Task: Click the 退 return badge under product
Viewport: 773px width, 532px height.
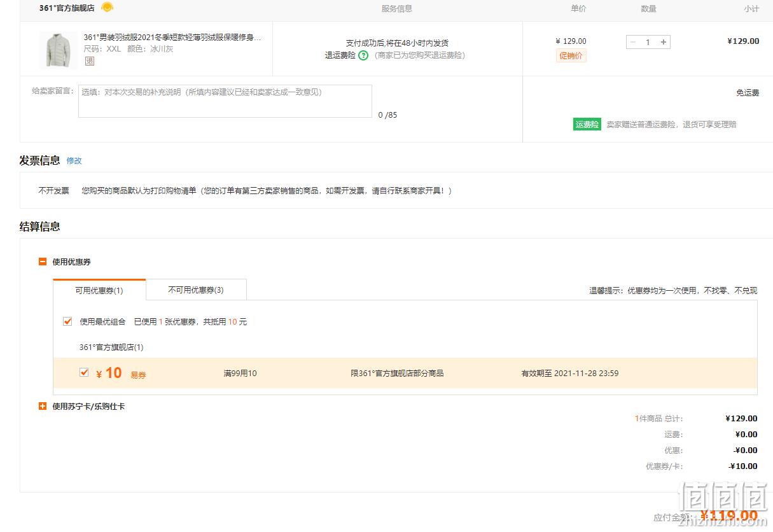Action: (x=90, y=61)
